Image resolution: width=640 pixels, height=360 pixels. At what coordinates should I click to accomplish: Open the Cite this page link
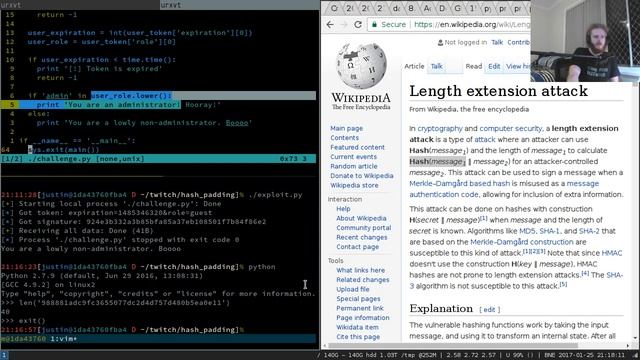pos(358,337)
